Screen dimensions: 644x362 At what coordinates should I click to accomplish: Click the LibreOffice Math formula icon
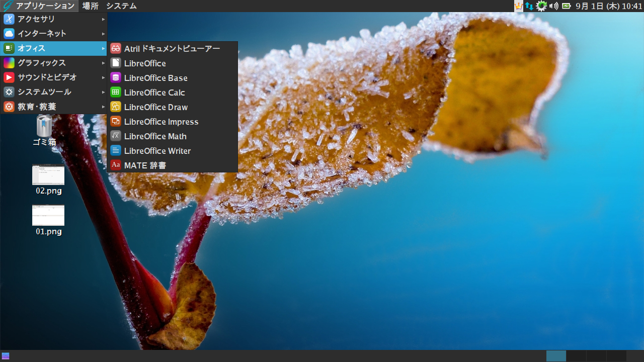[116, 136]
